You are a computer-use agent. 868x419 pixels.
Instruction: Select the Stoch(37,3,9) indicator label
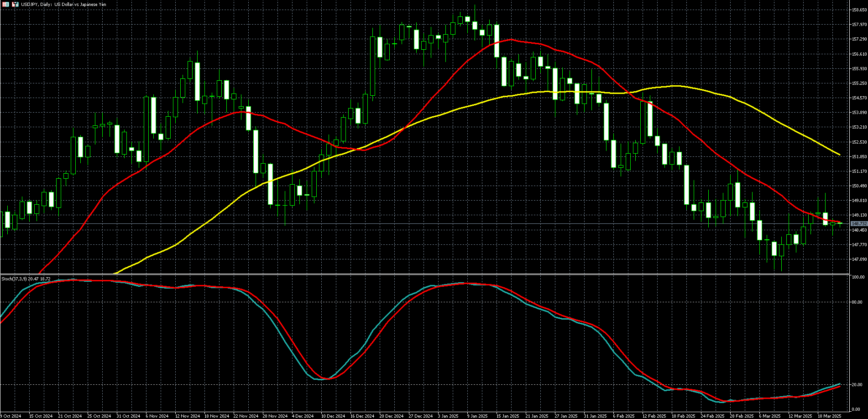point(26,279)
